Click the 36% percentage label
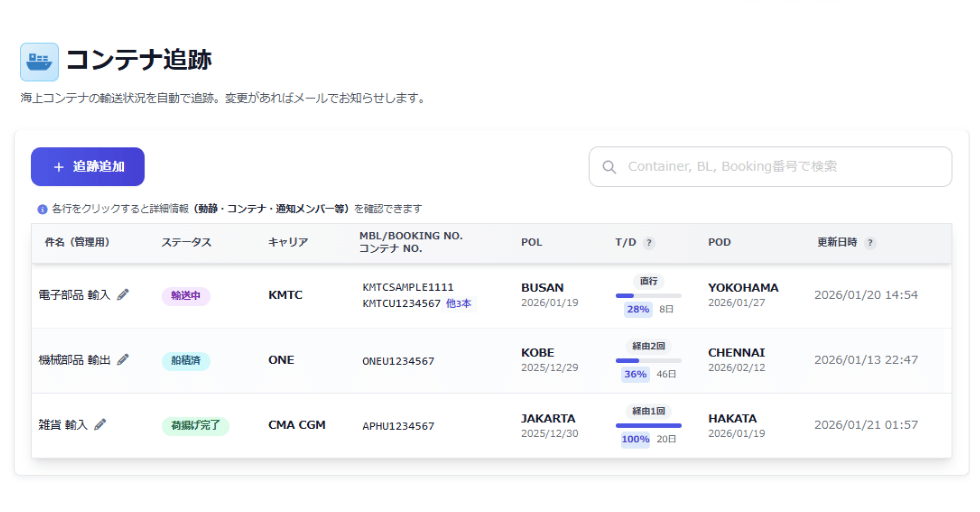Image resolution: width=980 pixels, height=512 pixels. 636,374
